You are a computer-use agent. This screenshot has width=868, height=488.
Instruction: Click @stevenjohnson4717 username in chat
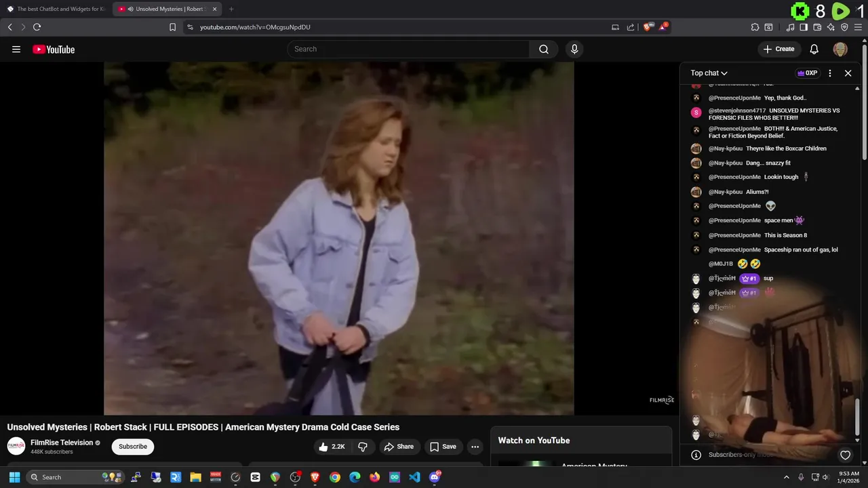737,110
